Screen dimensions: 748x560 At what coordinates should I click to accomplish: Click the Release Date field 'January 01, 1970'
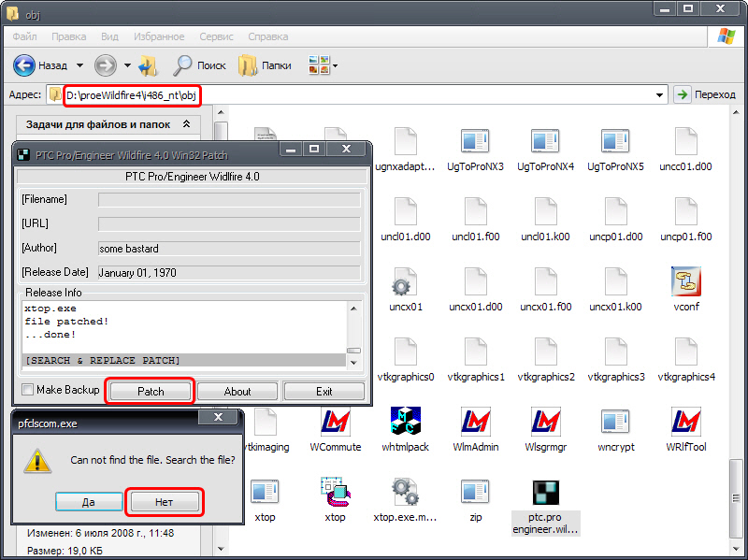pyautogui.click(x=229, y=272)
